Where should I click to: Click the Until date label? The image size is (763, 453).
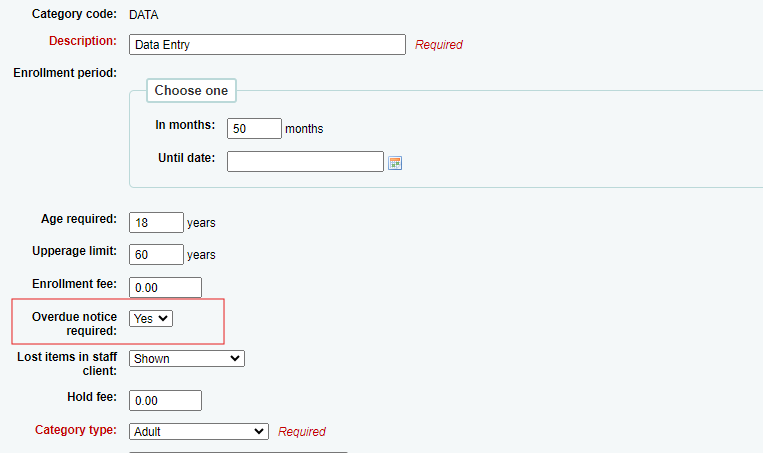186,158
